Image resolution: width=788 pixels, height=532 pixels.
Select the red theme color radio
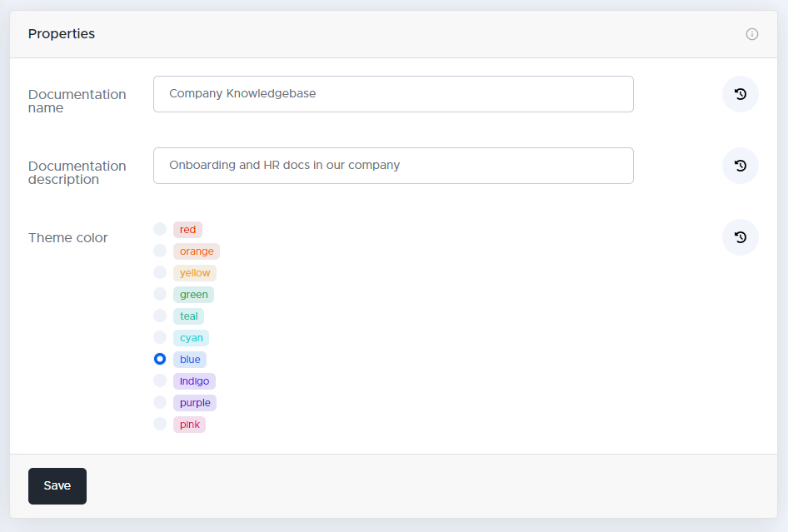tap(160, 230)
